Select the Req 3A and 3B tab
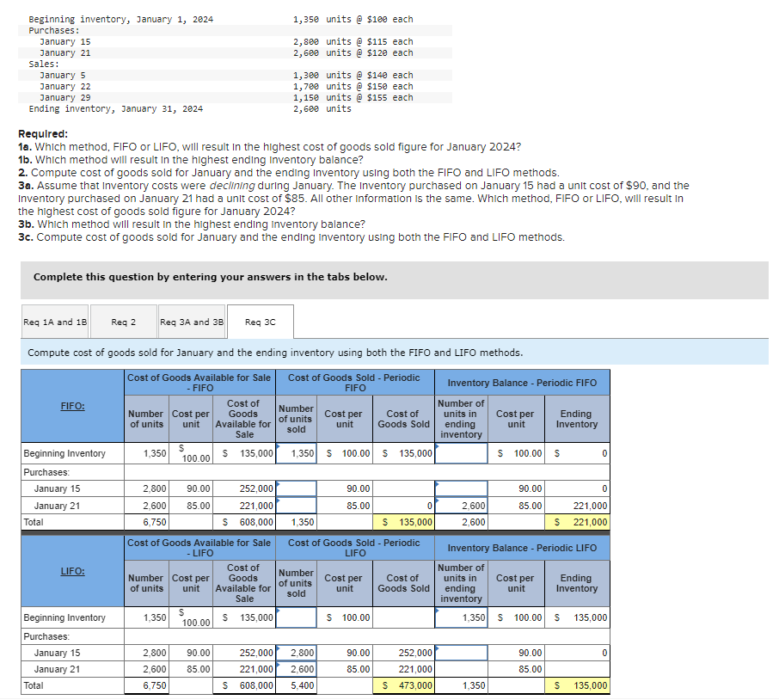Viewport: 779px width, 700px height. pos(191,321)
